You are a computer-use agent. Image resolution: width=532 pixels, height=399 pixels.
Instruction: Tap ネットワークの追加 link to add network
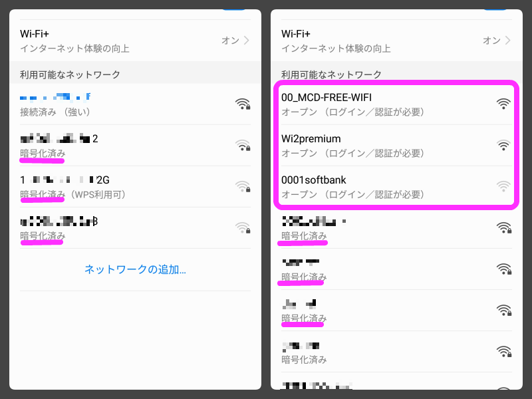tap(135, 269)
